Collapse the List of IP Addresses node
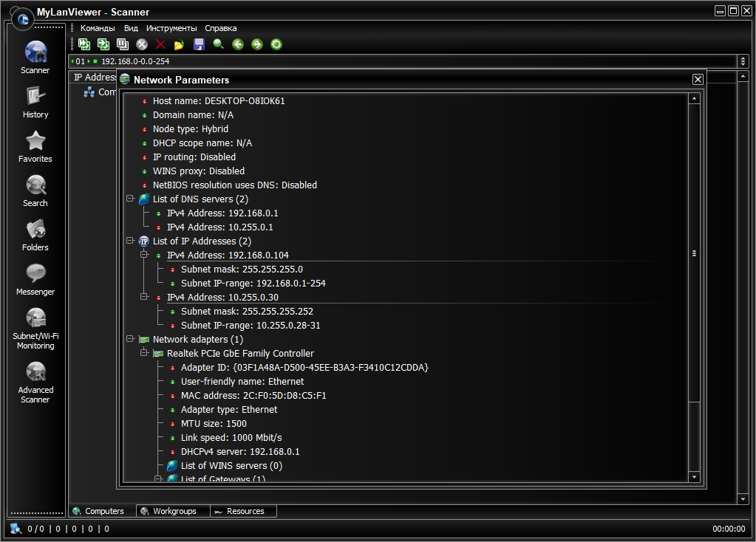 tap(130, 241)
